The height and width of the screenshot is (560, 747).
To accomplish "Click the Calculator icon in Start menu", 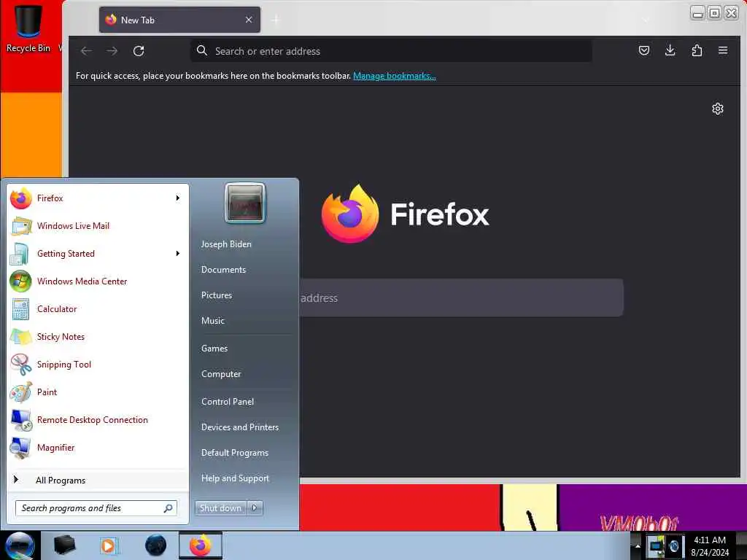I will click(x=20, y=309).
